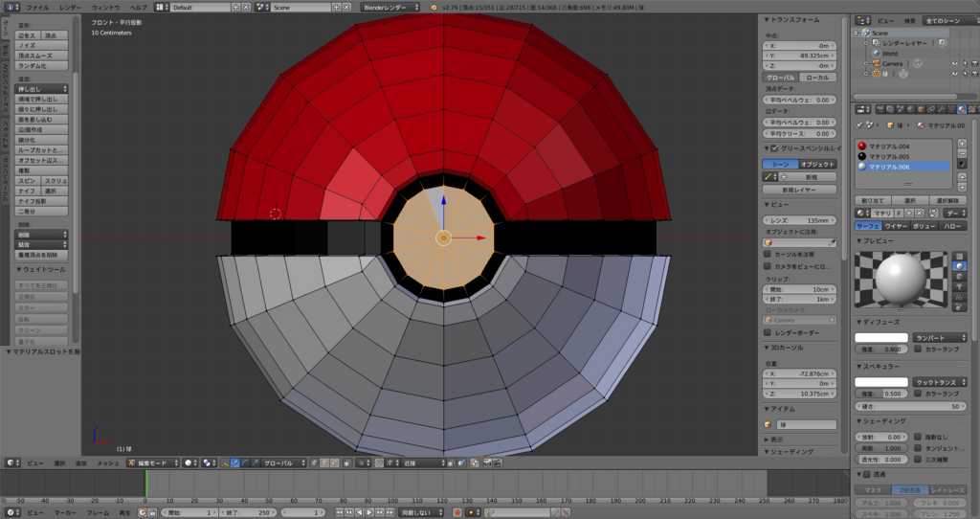The image size is (980, 519).
Task: Select the cube preview shape icon
Action: (960, 276)
